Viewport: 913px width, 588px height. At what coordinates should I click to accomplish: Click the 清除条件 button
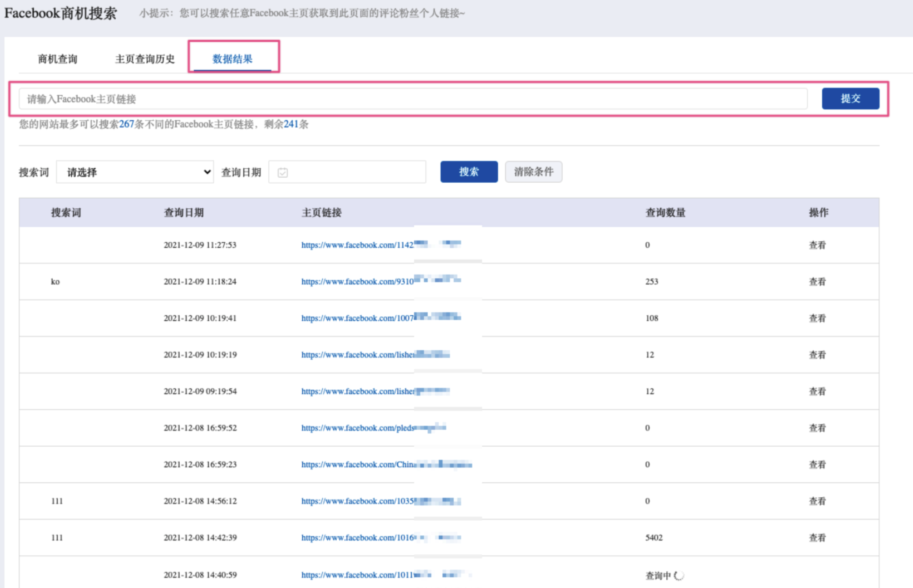pyautogui.click(x=533, y=172)
